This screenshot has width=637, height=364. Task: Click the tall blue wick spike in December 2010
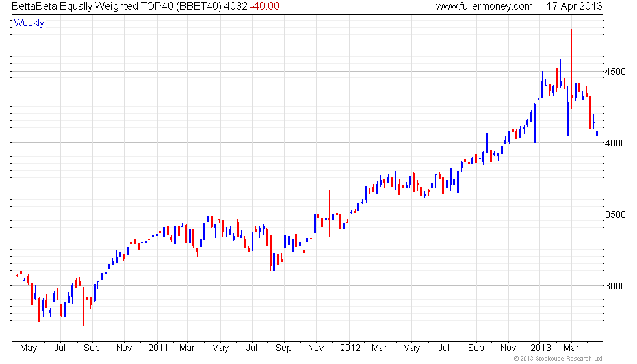(142, 222)
